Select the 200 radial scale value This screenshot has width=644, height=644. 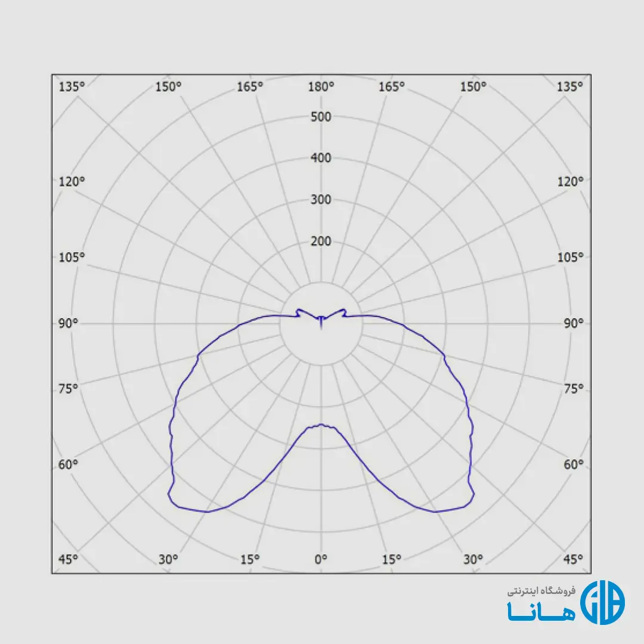pyautogui.click(x=321, y=241)
